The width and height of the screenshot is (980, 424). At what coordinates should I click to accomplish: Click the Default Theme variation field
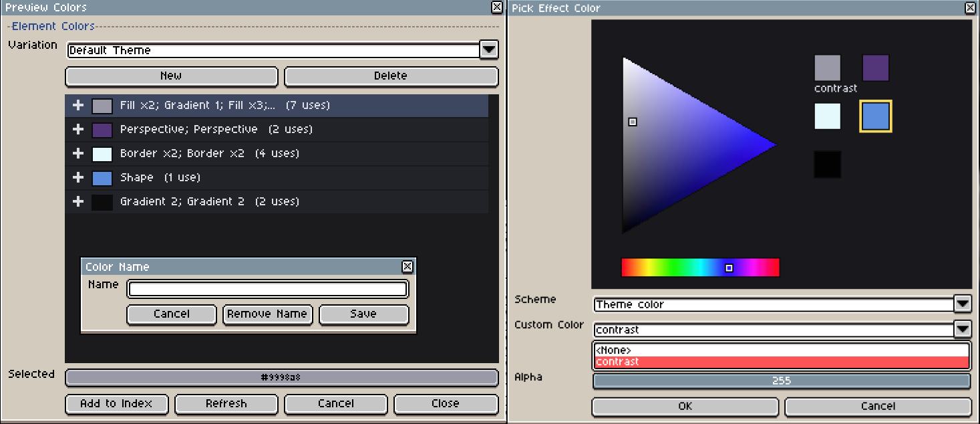point(273,50)
